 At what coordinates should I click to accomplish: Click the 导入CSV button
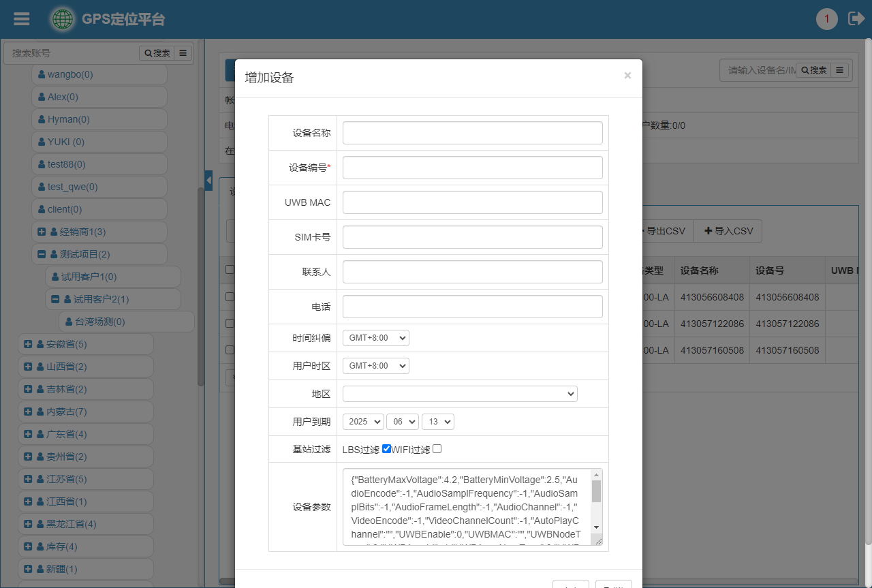[x=728, y=231]
